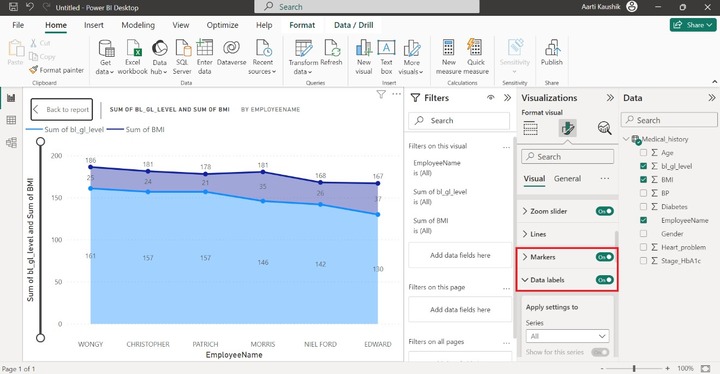Click the visual's filter funnel icon
Image resolution: width=720 pixels, height=374 pixels.
[381, 94]
